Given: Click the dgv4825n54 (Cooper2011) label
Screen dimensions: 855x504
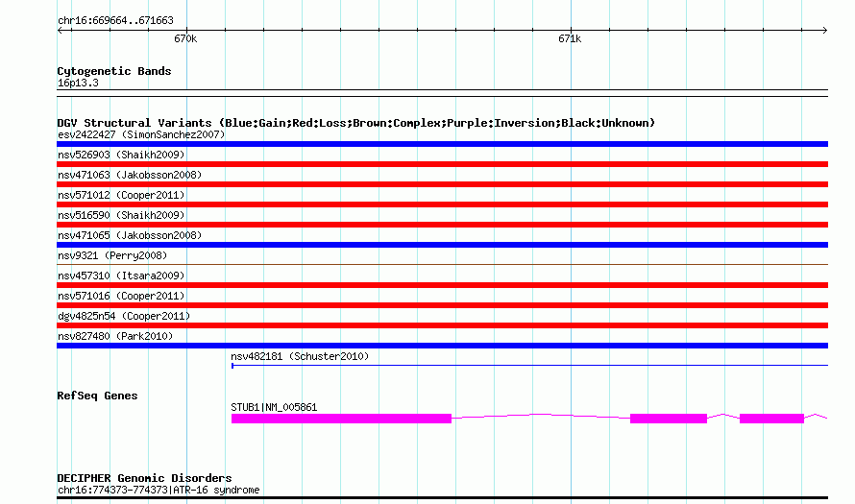Looking at the screenshot, I should (124, 316).
